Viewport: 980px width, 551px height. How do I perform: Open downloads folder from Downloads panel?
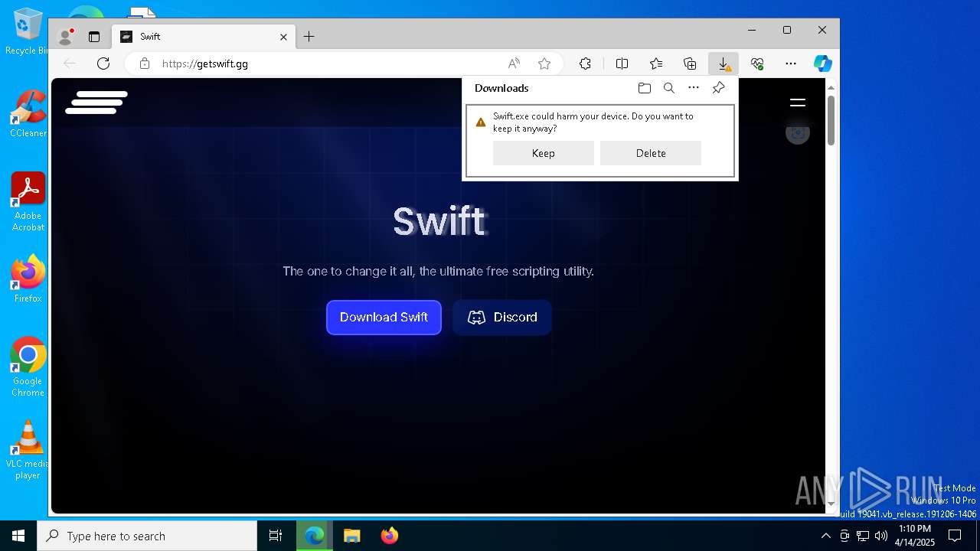click(645, 88)
